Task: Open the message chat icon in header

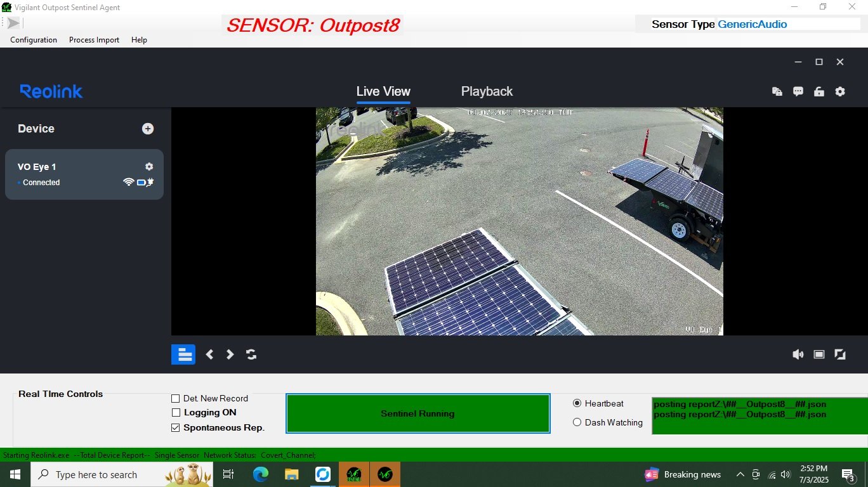Action: pos(798,91)
